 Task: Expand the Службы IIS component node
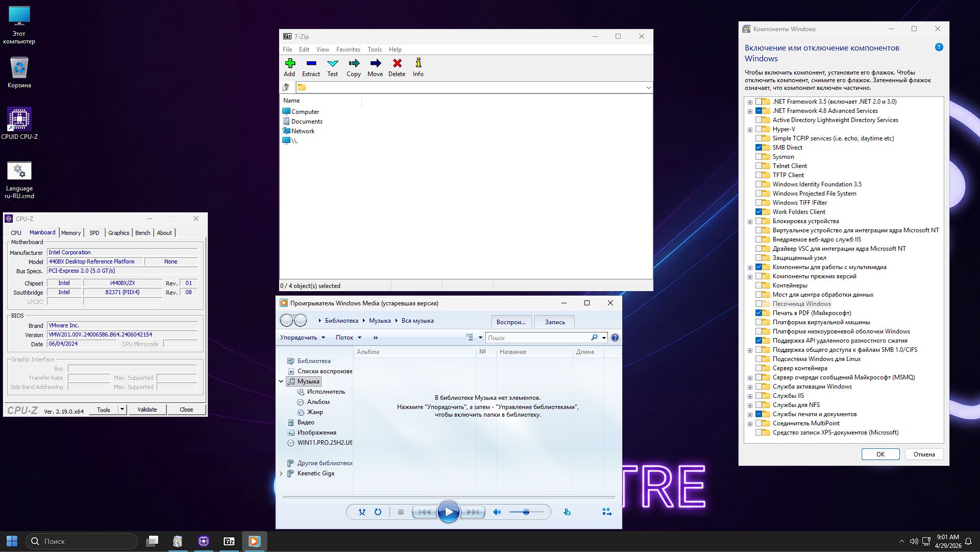(750, 396)
